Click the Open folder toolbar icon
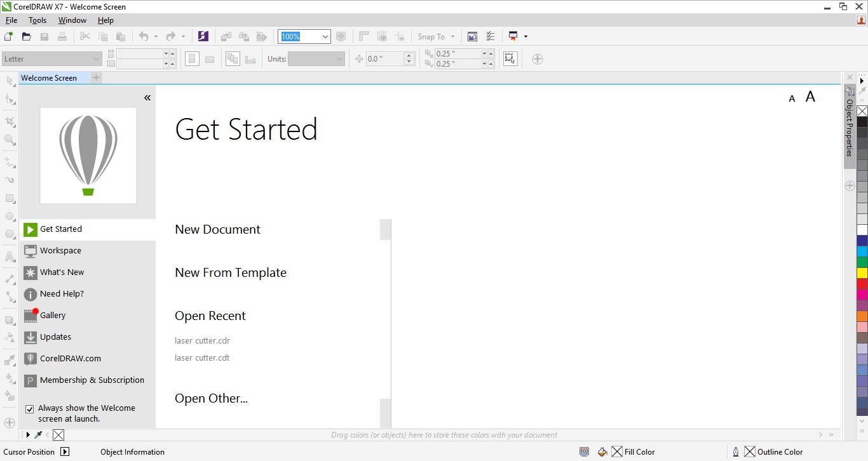The height and width of the screenshot is (461, 868). 27,37
